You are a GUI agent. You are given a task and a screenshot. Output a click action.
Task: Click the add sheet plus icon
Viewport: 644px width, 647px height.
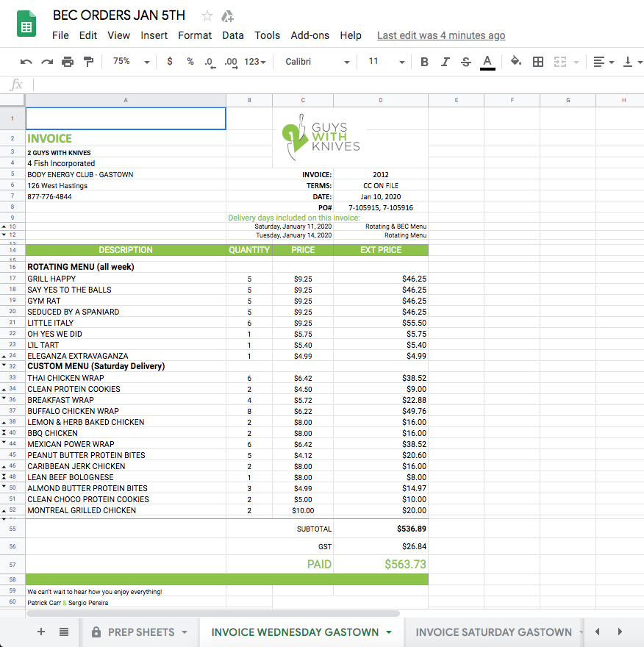(41, 632)
